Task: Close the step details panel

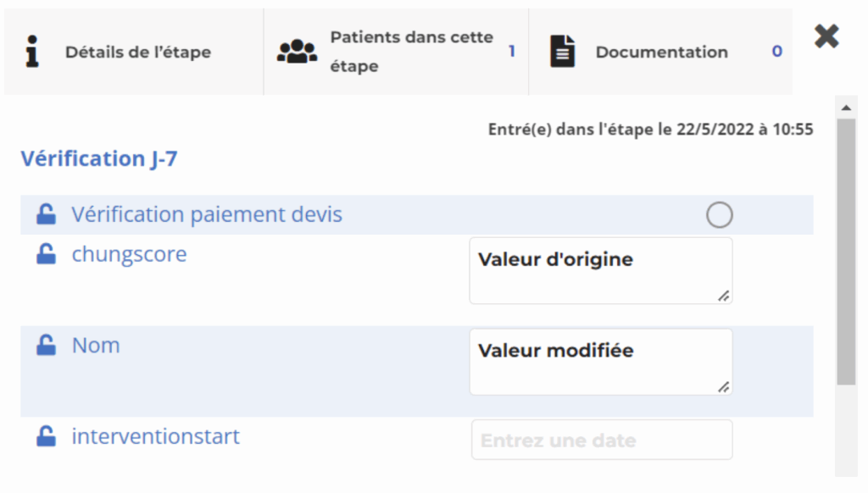Action: 826,36
